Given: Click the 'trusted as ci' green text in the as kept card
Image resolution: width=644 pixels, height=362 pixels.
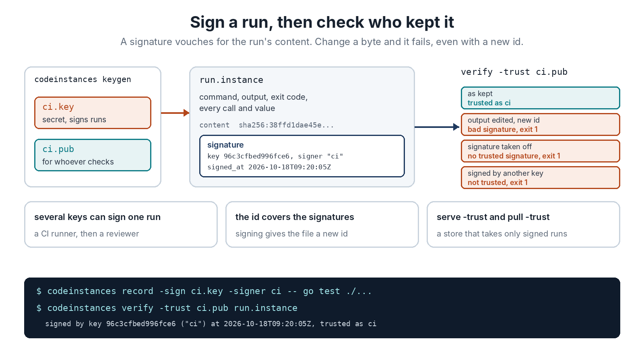Looking at the screenshot, I should [x=489, y=103].
